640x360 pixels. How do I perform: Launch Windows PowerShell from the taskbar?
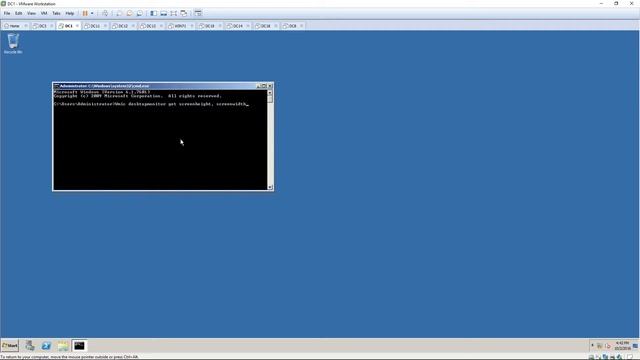point(46,346)
